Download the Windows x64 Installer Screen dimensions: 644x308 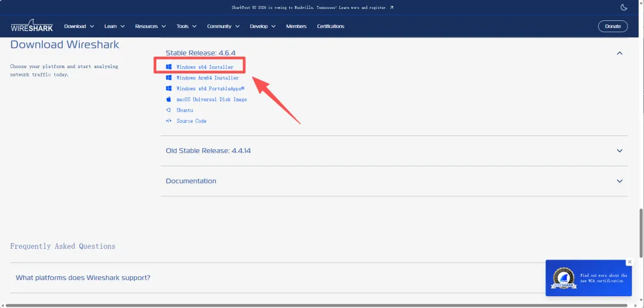point(205,67)
